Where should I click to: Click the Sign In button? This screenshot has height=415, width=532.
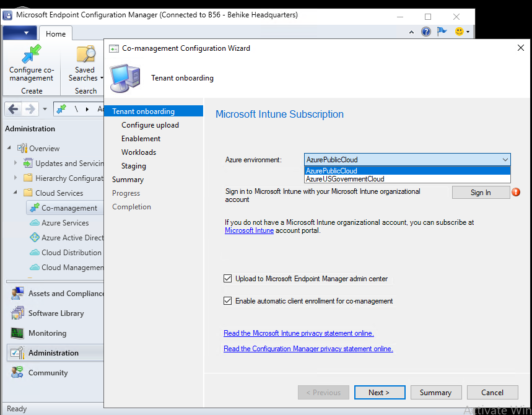pyautogui.click(x=481, y=193)
